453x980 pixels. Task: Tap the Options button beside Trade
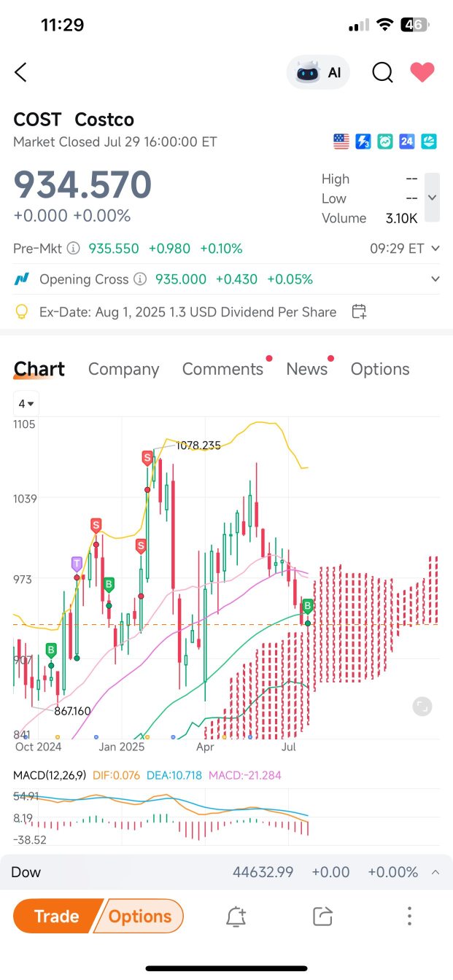coord(140,916)
